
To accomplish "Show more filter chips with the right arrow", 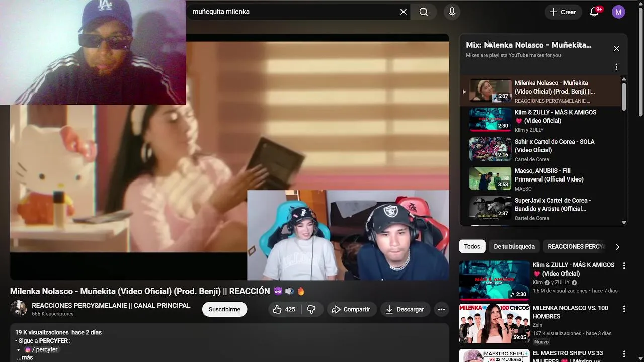I will point(617,247).
